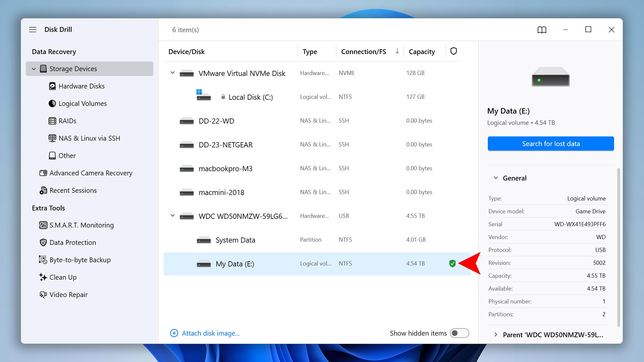Open Clean Up tool
Viewport: 644px width, 362px height.
tap(63, 277)
